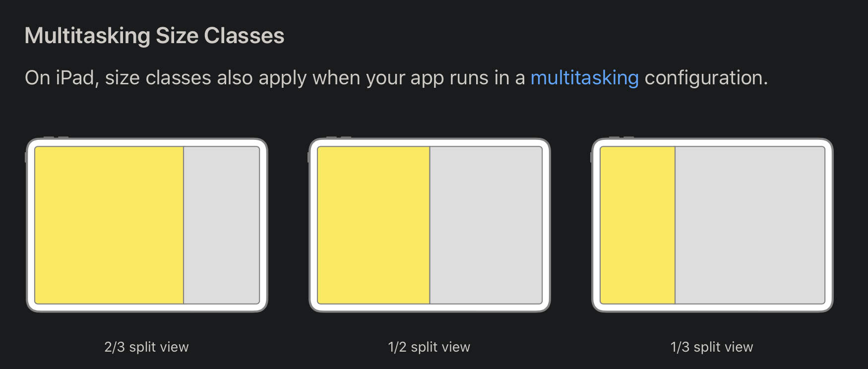Click left side button on 2/3 split iPad
The width and height of the screenshot is (868, 369).
[26, 157]
